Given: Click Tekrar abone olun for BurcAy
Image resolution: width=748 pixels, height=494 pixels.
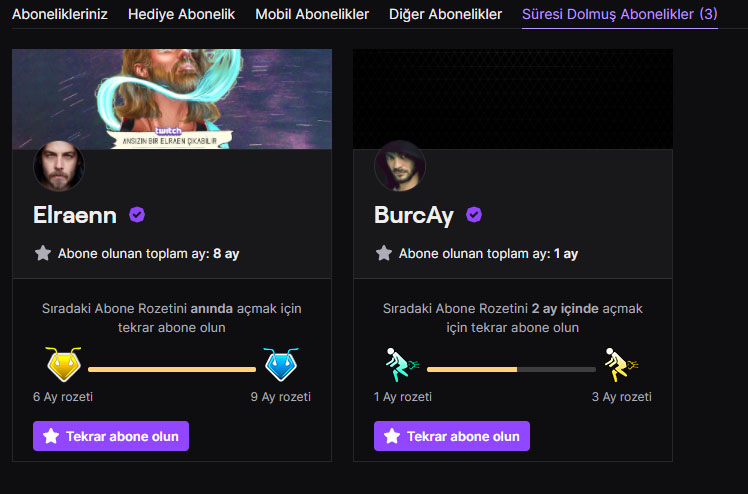Looking at the screenshot, I should [x=452, y=436].
